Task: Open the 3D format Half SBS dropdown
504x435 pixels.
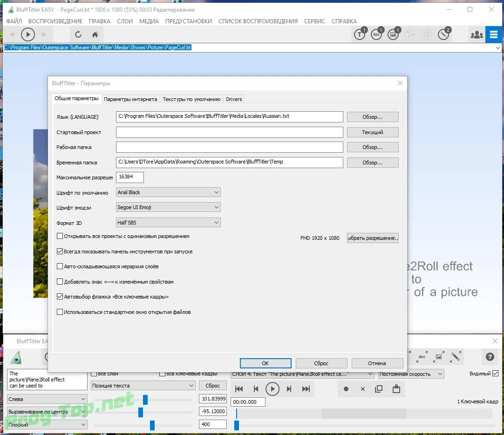Action: [x=168, y=222]
